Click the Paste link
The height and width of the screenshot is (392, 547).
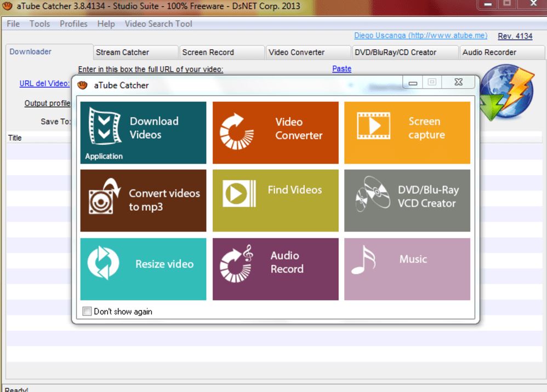(x=341, y=69)
